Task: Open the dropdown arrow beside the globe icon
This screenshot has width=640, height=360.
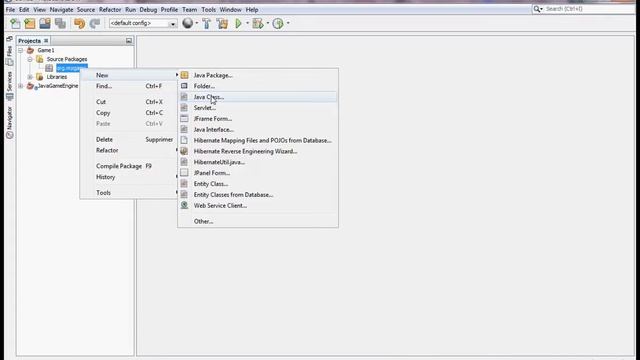Action: [x=197, y=23]
